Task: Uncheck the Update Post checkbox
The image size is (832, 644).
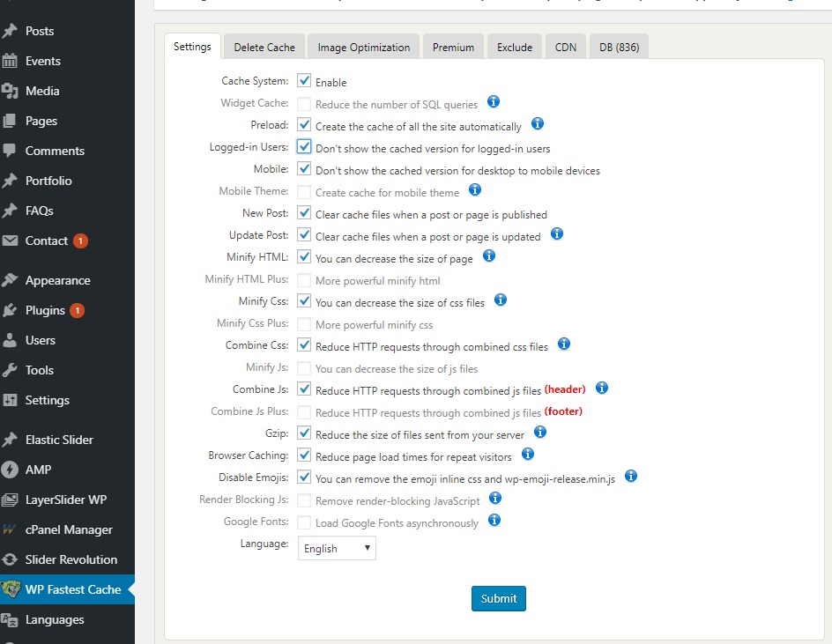Action: coord(304,235)
